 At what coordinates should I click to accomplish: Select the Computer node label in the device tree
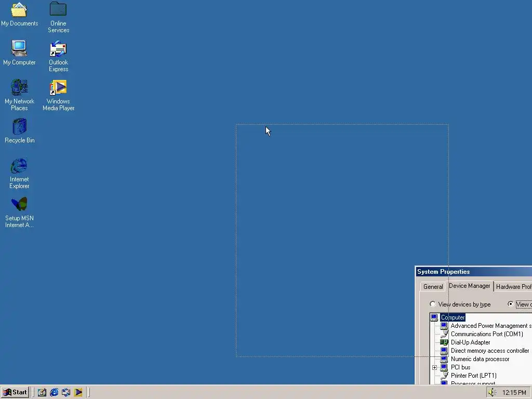click(453, 317)
